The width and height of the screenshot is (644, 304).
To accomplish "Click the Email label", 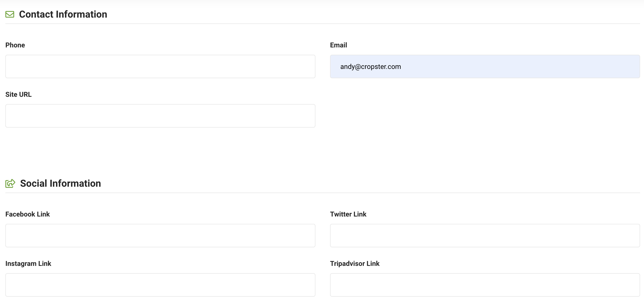I will click(339, 45).
